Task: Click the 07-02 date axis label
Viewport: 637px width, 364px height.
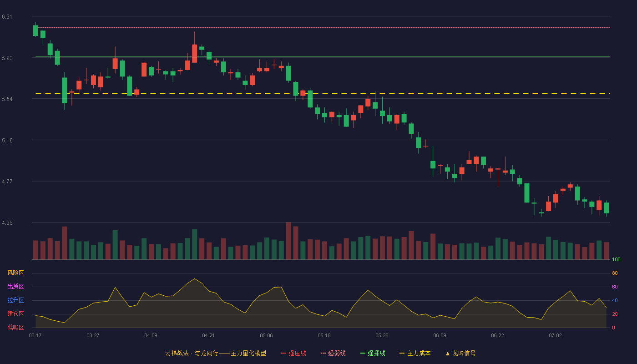Action: [x=555, y=335]
